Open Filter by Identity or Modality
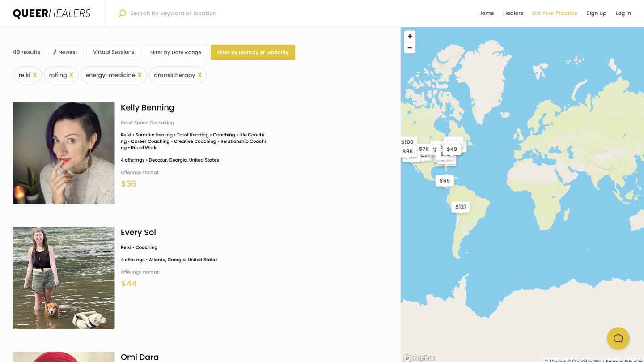The image size is (644, 362). [253, 52]
